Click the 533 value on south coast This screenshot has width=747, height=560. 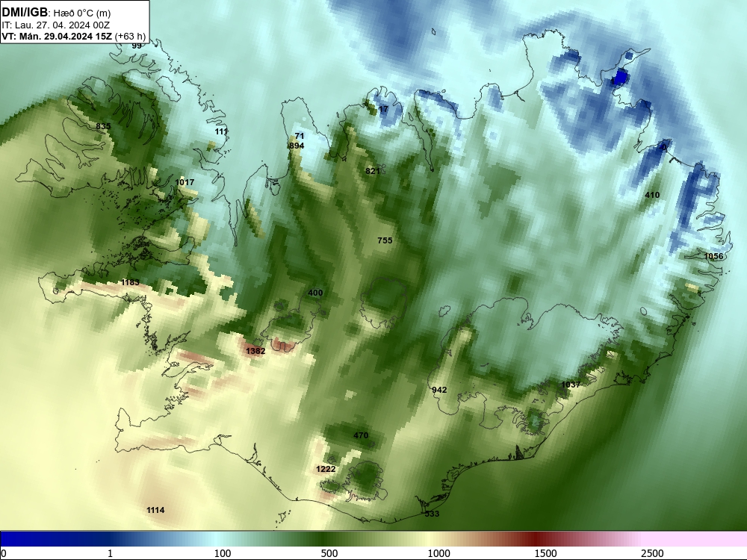tap(432, 514)
